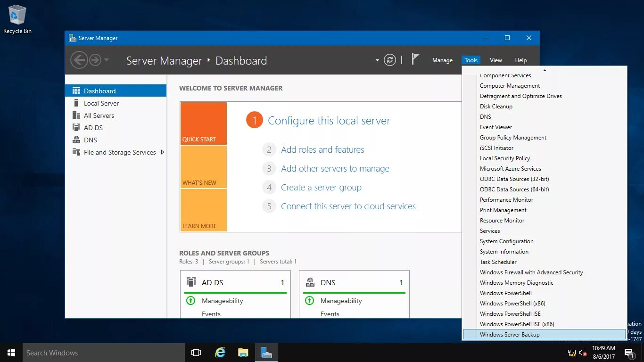Viewport: 644px width, 362px height.
Task: Open the Help menu
Action: [x=521, y=60]
